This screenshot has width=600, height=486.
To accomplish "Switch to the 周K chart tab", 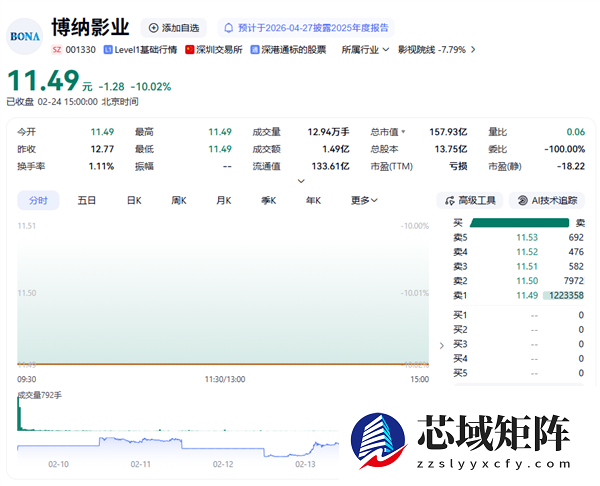I will pos(179,201).
